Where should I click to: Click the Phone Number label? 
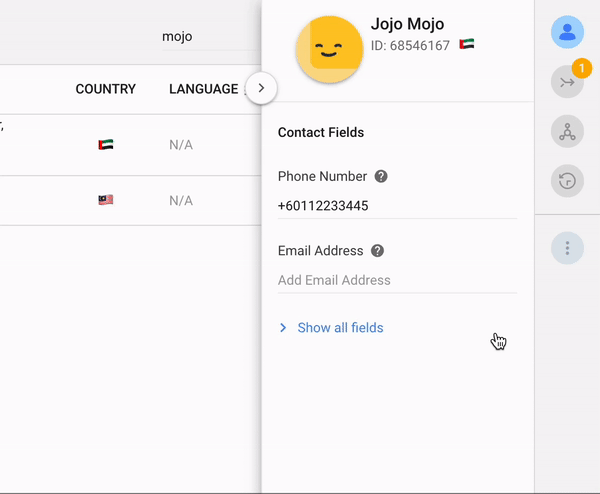click(x=322, y=176)
